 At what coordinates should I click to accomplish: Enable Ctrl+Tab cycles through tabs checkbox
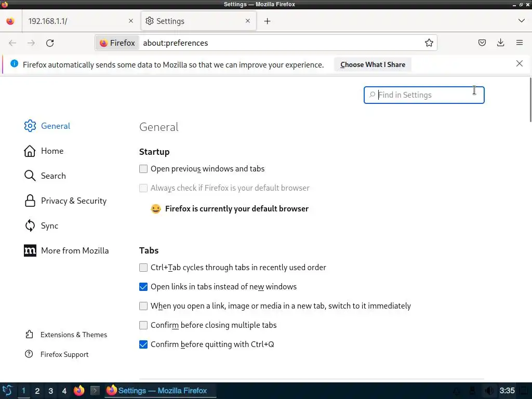click(x=143, y=268)
